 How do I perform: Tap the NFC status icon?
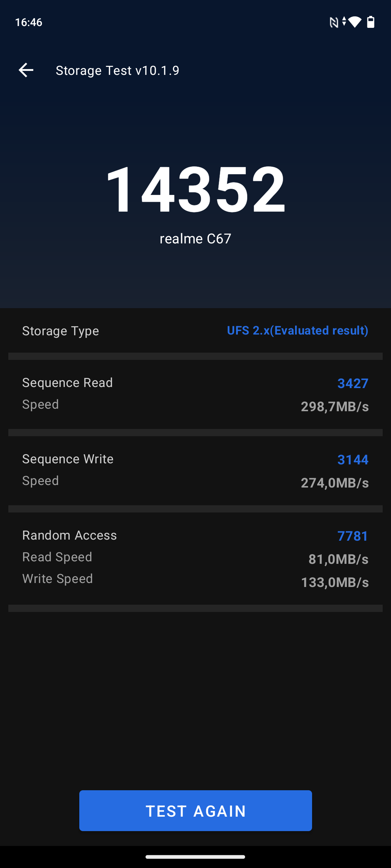click(x=333, y=22)
